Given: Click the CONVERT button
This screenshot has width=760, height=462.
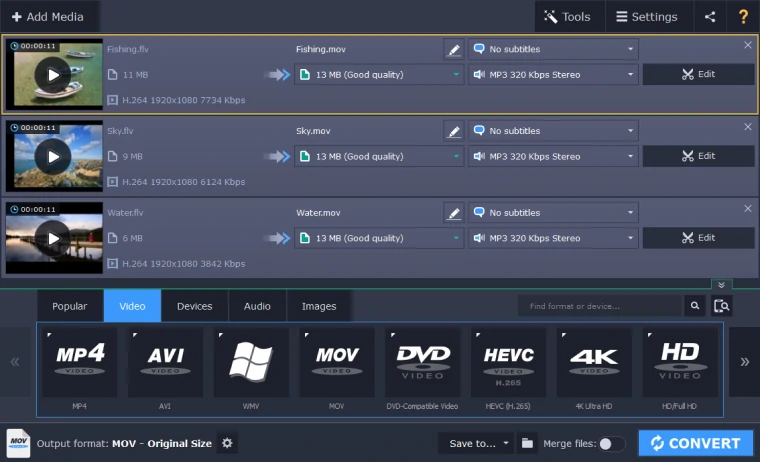Looking at the screenshot, I should [x=696, y=443].
